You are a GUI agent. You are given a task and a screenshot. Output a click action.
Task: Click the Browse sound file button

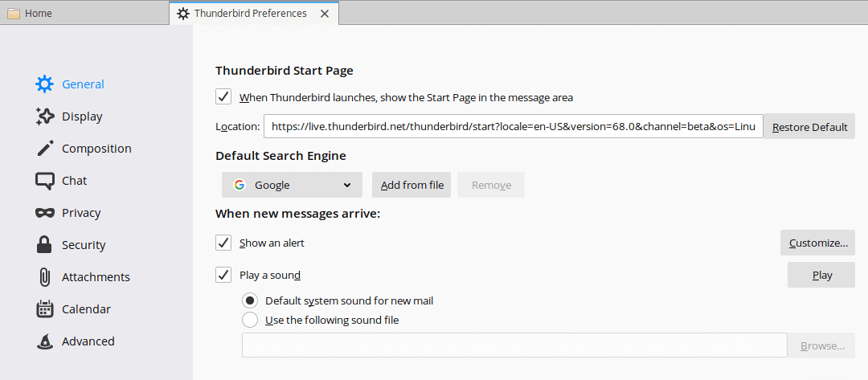coord(821,345)
